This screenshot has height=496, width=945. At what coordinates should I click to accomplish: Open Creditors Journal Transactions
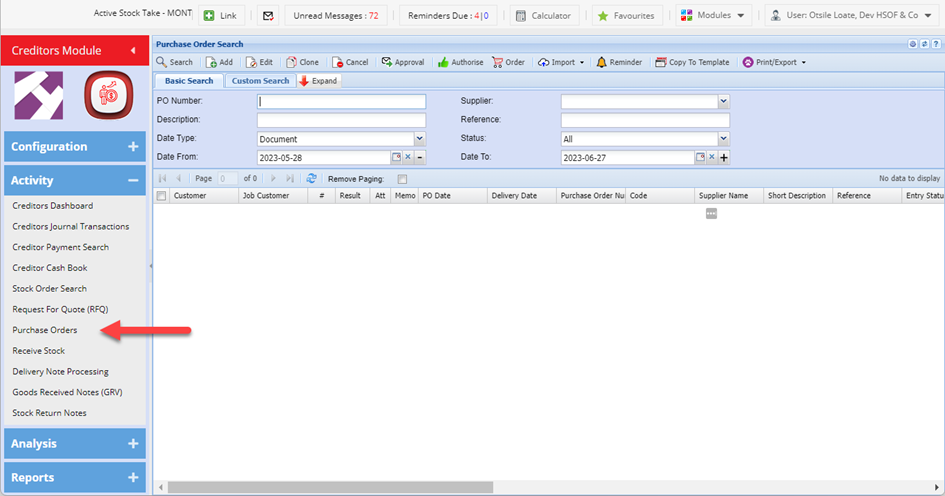[71, 227]
